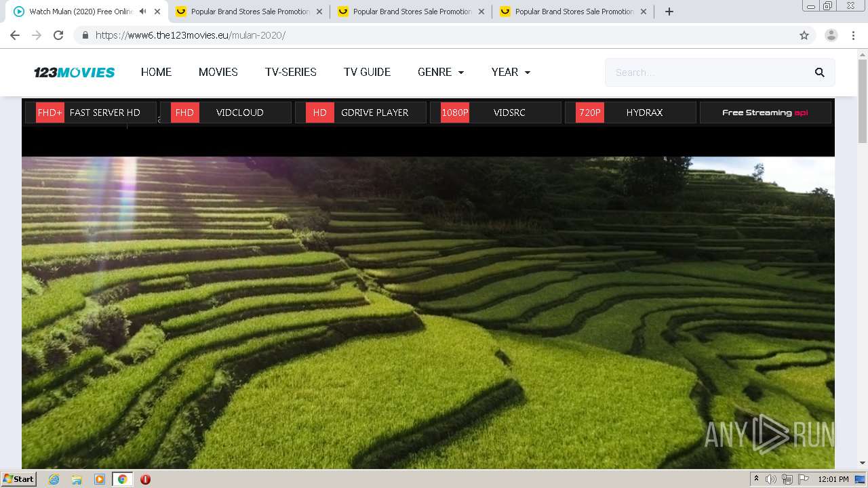Click the network tray icon
Screen dimensions: 868x488
tap(787, 479)
